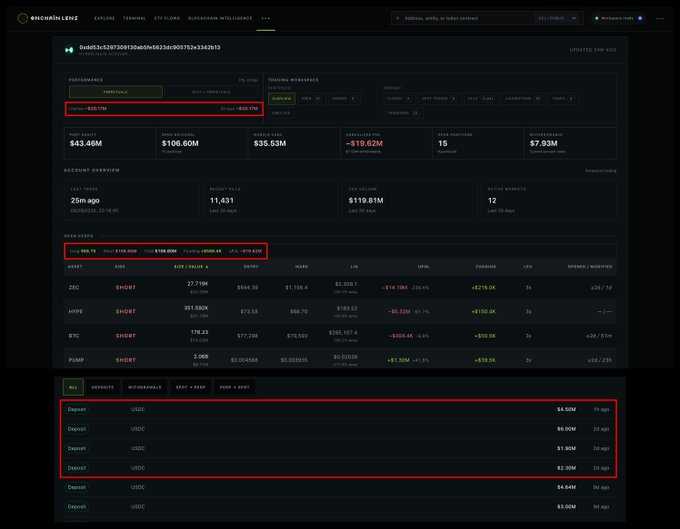Viewport: 680px width, 529px height.
Task: Sort by Funding column header
Action: [x=486, y=267]
